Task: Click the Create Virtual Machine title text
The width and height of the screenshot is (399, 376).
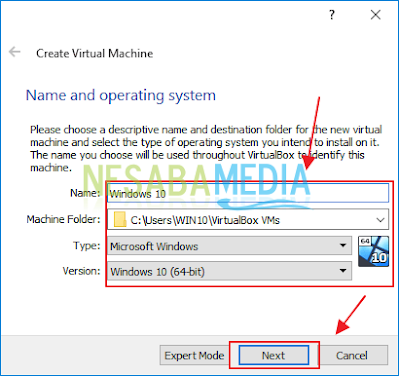Action: [95, 53]
